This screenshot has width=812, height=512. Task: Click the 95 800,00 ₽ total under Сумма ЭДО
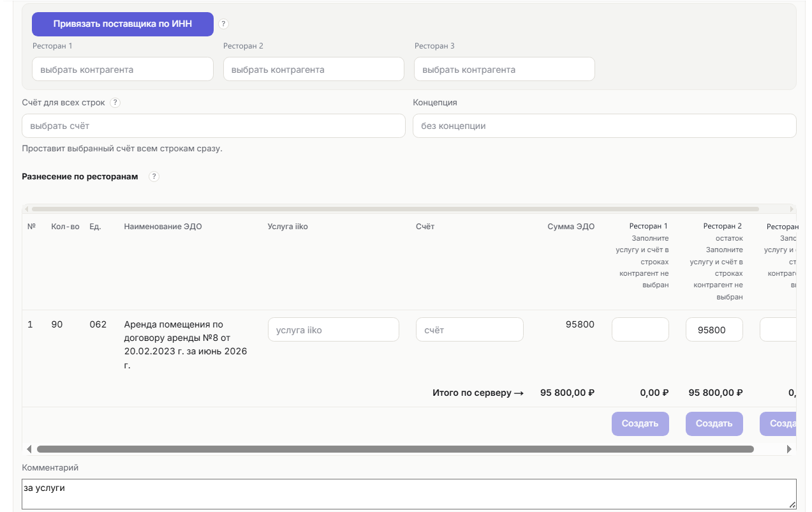point(567,393)
